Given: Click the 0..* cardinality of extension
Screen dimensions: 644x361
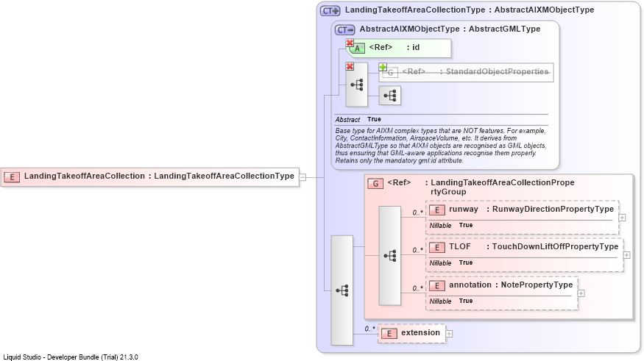Looking at the screenshot, I should (369, 329).
